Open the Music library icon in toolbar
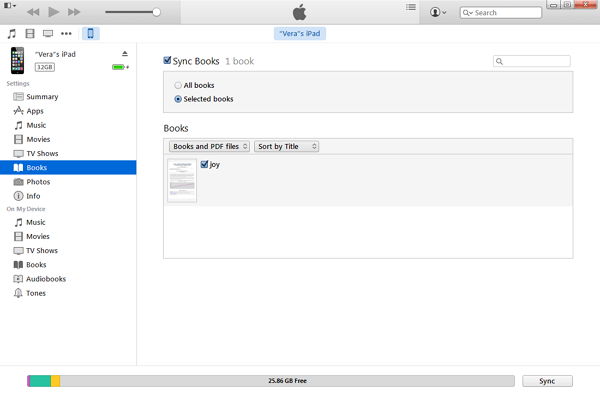This screenshot has height=396, width=600. (12, 34)
